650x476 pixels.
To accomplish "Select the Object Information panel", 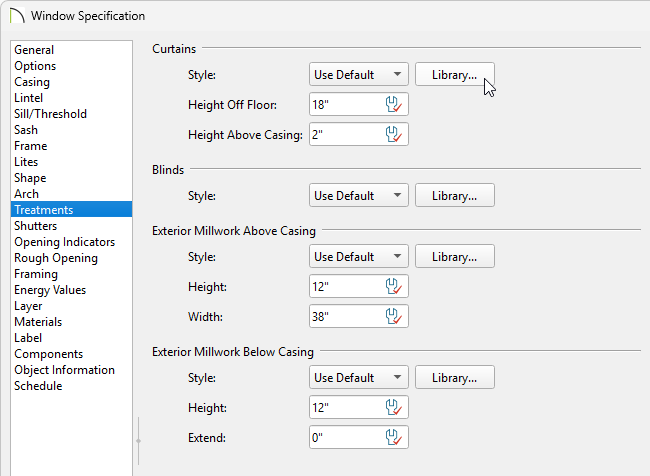I will [x=71, y=370].
